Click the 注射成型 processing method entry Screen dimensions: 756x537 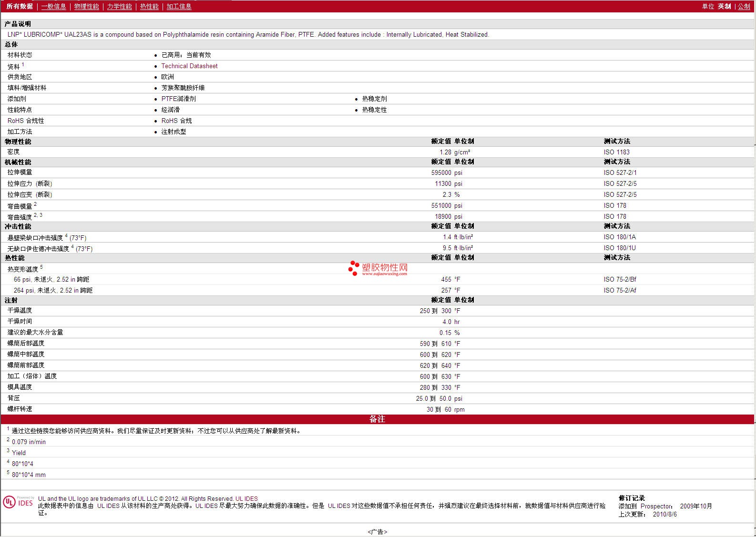click(x=174, y=132)
